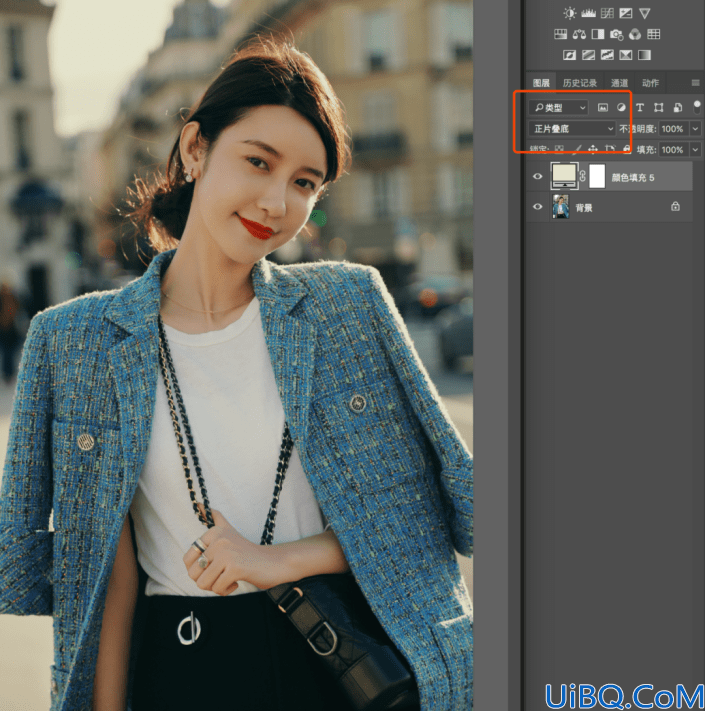This screenshot has width=705, height=711.
Task: Lock layer position
Action: tap(593, 149)
